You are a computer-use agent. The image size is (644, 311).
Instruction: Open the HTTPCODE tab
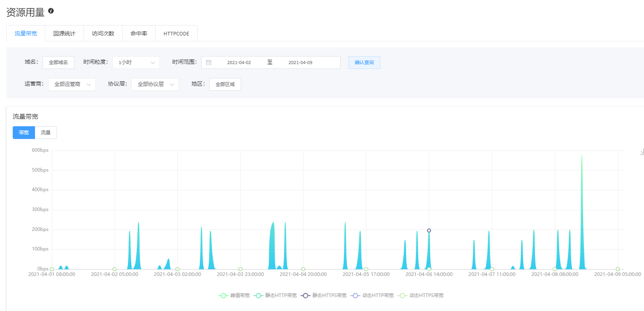click(176, 33)
